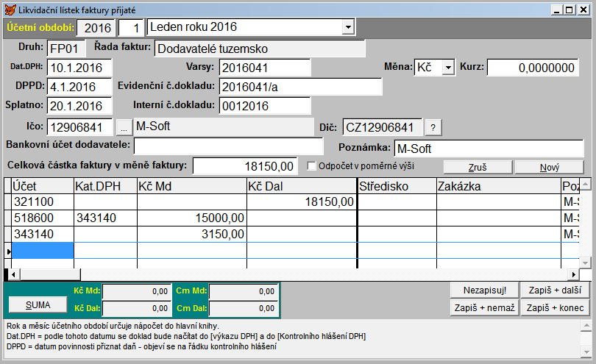Click the Kurz exchange rate field
Viewport: 596px width, 364px height.
click(x=533, y=68)
